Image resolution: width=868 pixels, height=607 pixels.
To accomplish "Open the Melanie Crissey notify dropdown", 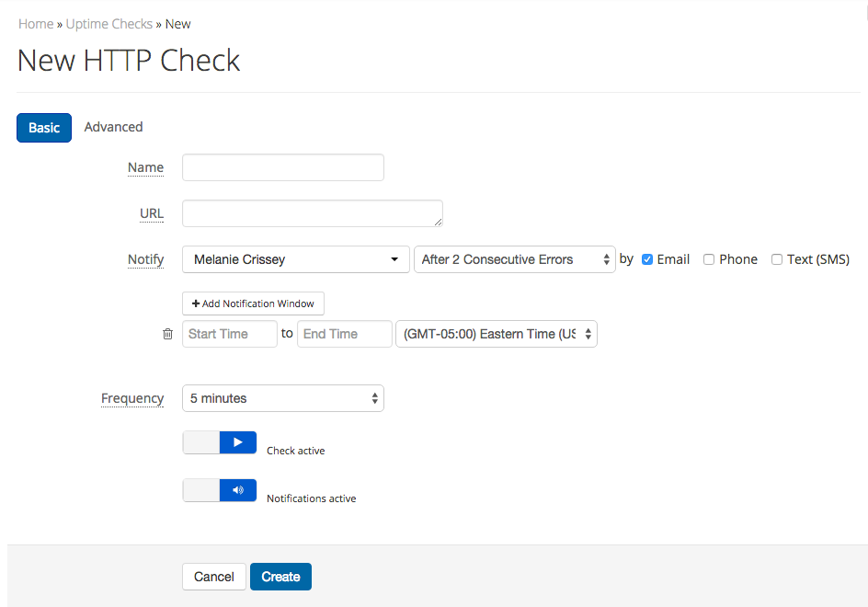I will (295, 259).
